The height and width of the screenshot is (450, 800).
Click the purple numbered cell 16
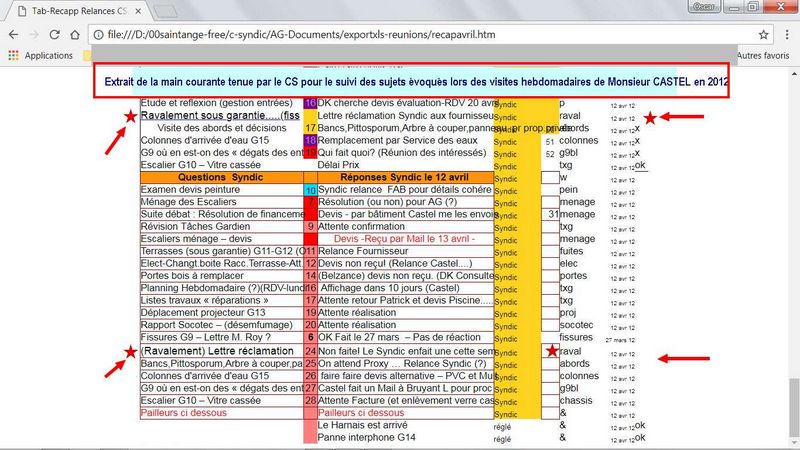[x=310, y=103]
